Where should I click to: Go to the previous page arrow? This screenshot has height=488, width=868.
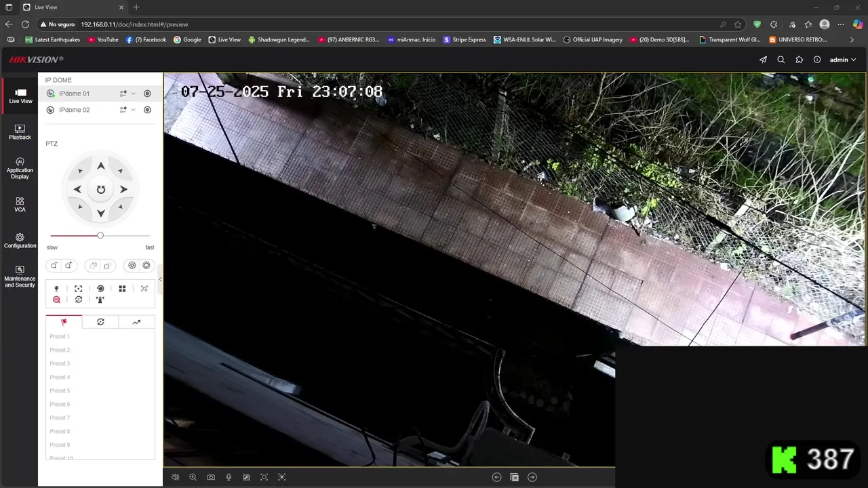pyautogui.click(x=496, y=477)
